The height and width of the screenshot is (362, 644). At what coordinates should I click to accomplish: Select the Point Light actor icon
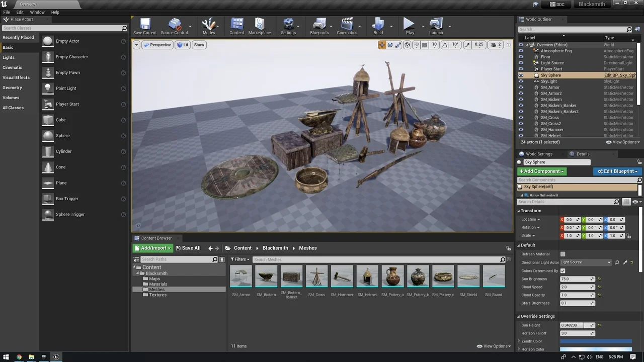point(48,88)
